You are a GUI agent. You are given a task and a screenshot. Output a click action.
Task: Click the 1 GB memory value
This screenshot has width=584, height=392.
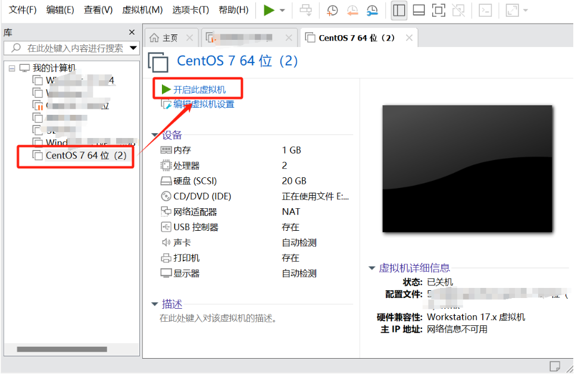coord(291,150)
